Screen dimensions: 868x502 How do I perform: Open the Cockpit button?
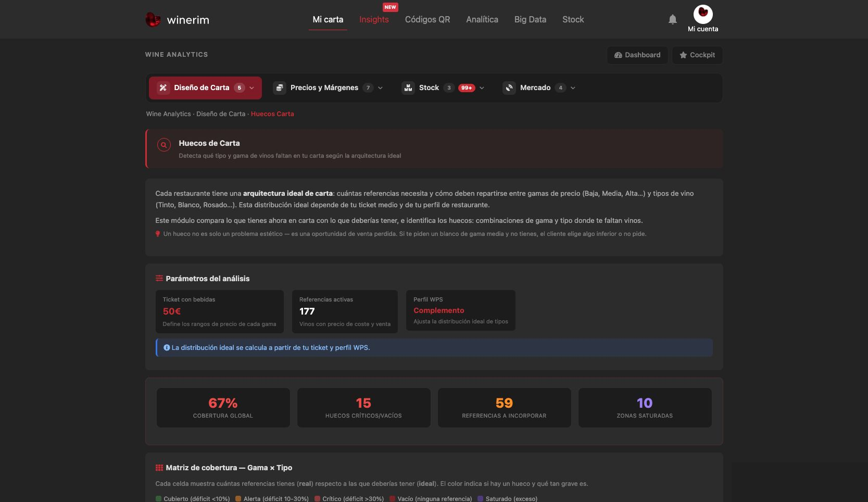(697, 55)
